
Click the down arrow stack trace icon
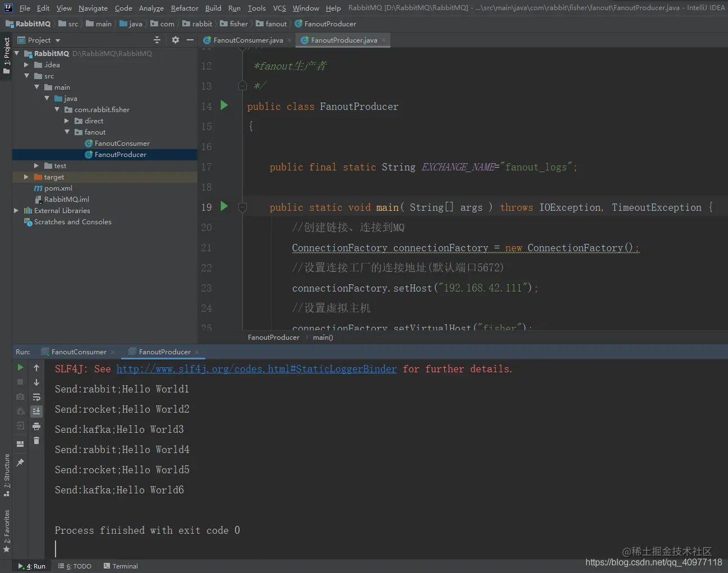point(36,382)
